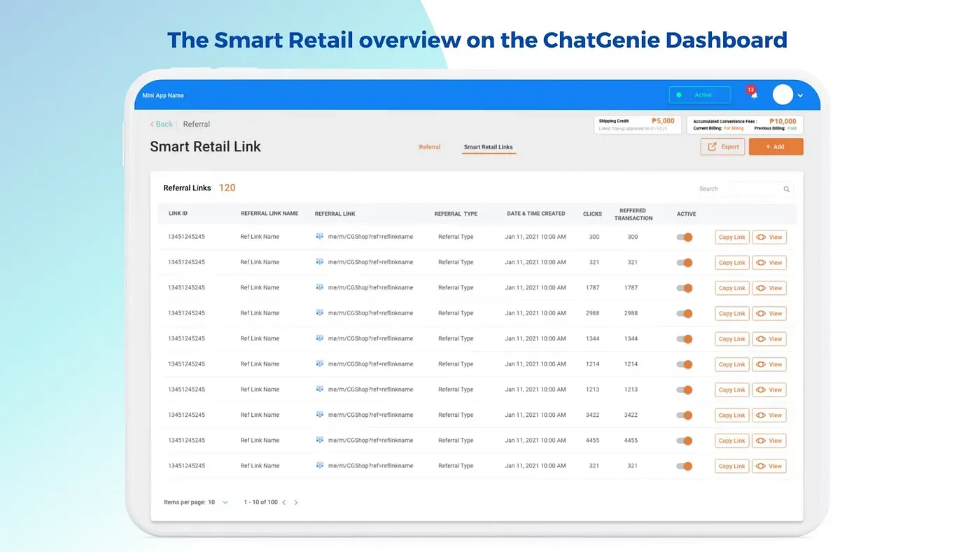
Task: Expand the profile dropdown chevron
Action: 800,95
